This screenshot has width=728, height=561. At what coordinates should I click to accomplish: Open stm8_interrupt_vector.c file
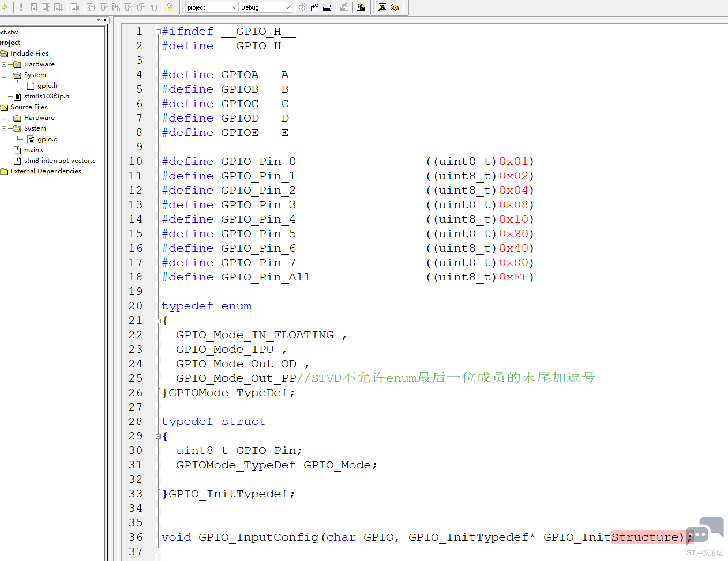click(59, 161)
